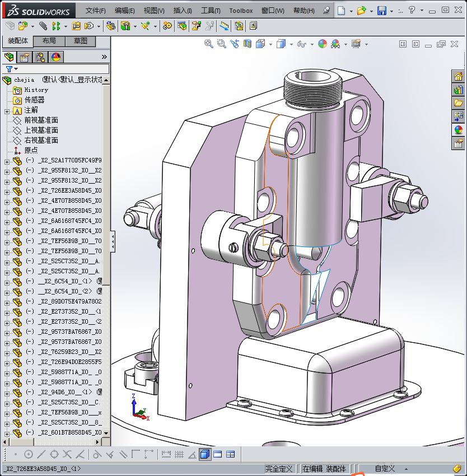Viewport: 467px width, 476px height.
Task: Expand the _X2_52A1770D5FC49F9 component node
Action: pyautogui.click(x=7, y=161)
